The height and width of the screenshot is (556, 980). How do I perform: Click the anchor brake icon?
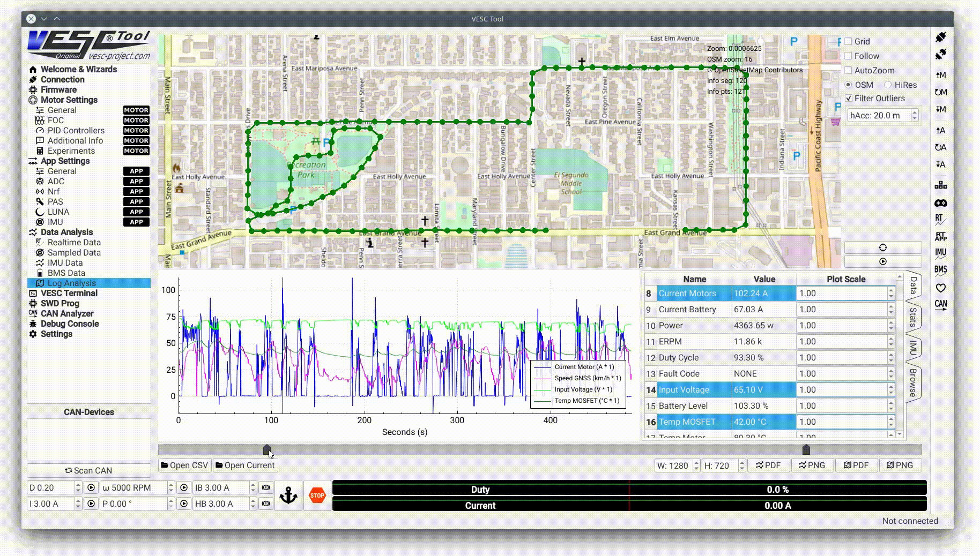pyautogui.click(x=288, y=495)
